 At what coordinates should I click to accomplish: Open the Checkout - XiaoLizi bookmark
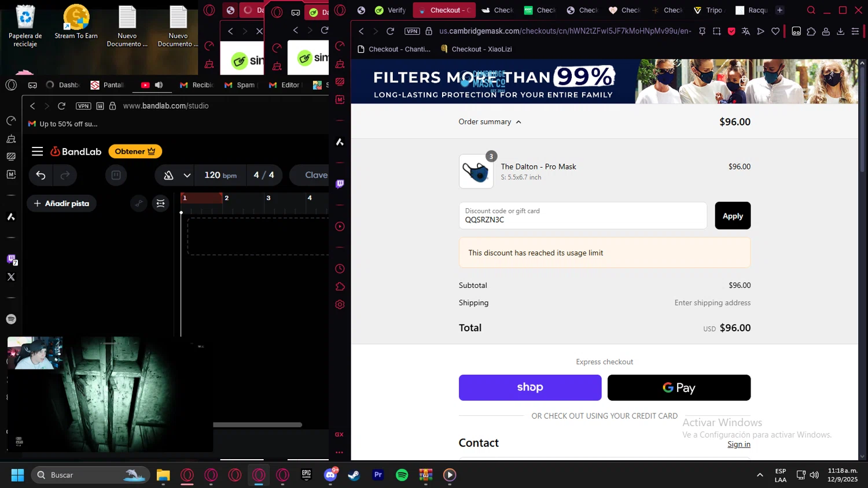click(x=476, y=49)
